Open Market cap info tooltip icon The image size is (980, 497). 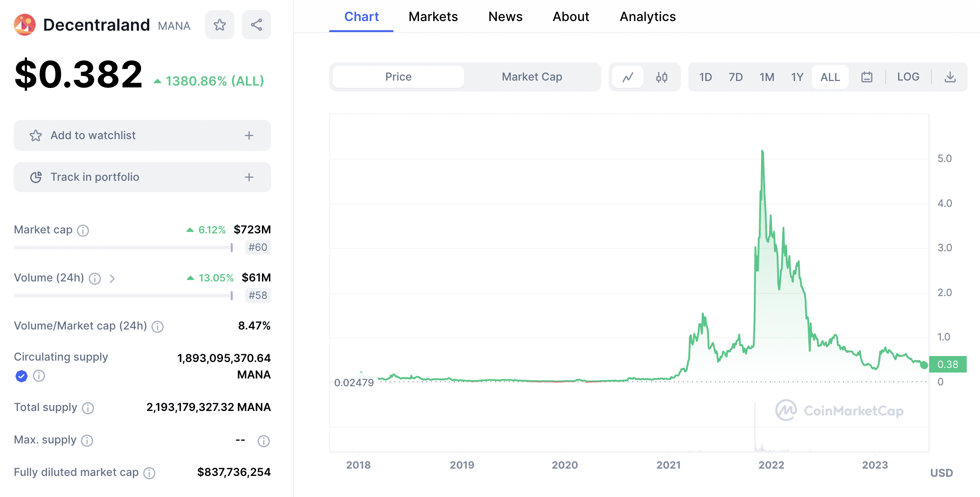coord(83,230)
